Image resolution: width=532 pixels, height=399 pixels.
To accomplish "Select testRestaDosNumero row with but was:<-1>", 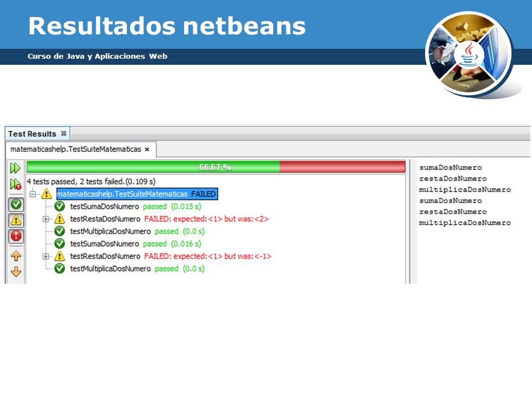I will (171, 256).
